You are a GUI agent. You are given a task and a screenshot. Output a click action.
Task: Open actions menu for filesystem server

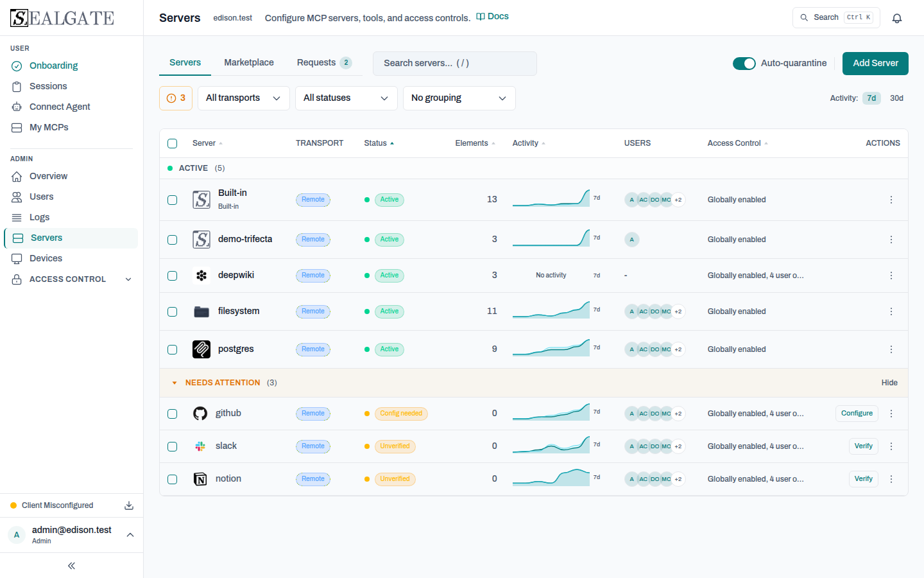point(891,311)
